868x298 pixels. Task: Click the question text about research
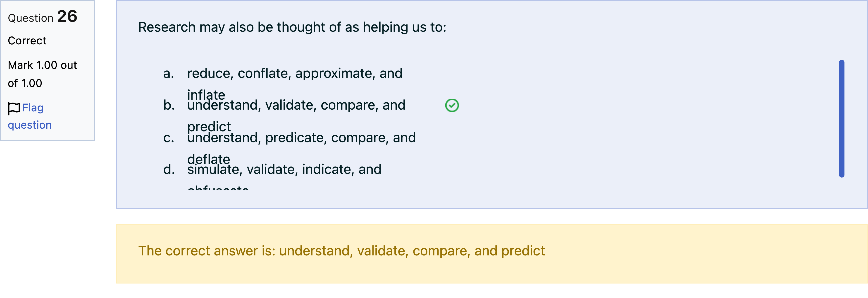point(292,27)
